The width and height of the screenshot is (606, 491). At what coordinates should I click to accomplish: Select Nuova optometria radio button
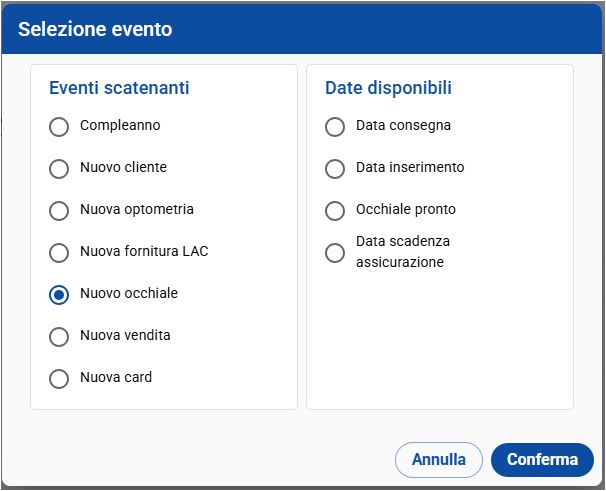pyautogui.click(x=59, y=211)
